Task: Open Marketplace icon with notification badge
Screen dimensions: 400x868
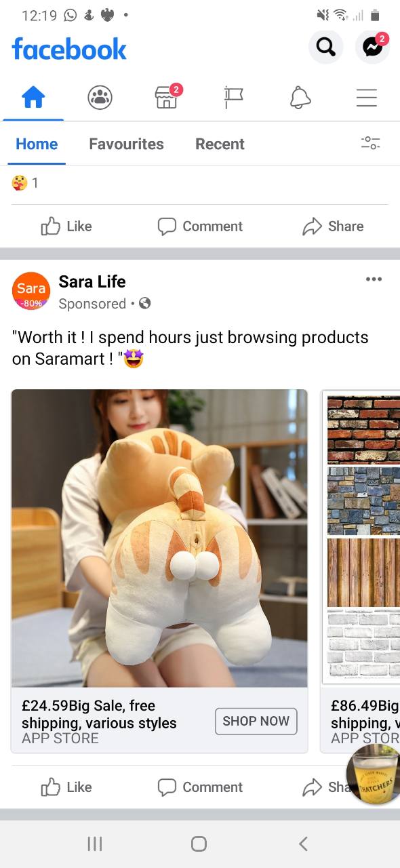Action: coord(167,97)
